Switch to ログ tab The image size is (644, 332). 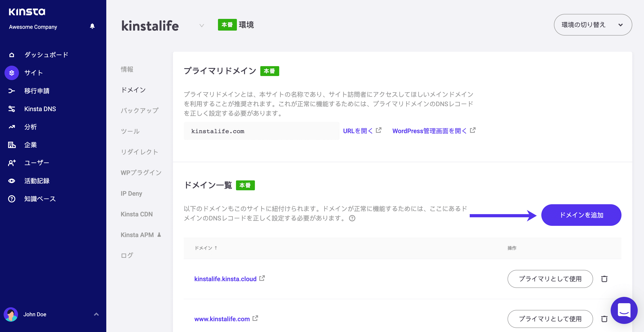[127, 255]
